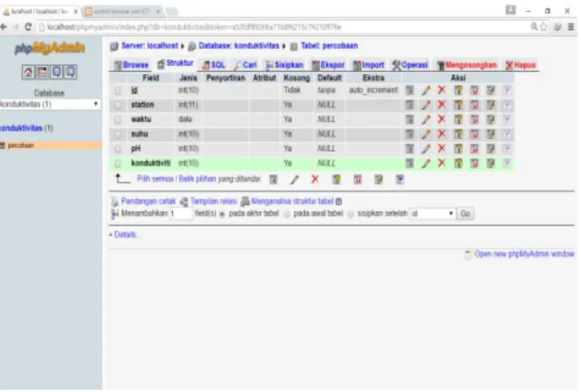The image size is (581, 392).
Task: Bookmark this page with the star icon
Action: pos(544,27)
